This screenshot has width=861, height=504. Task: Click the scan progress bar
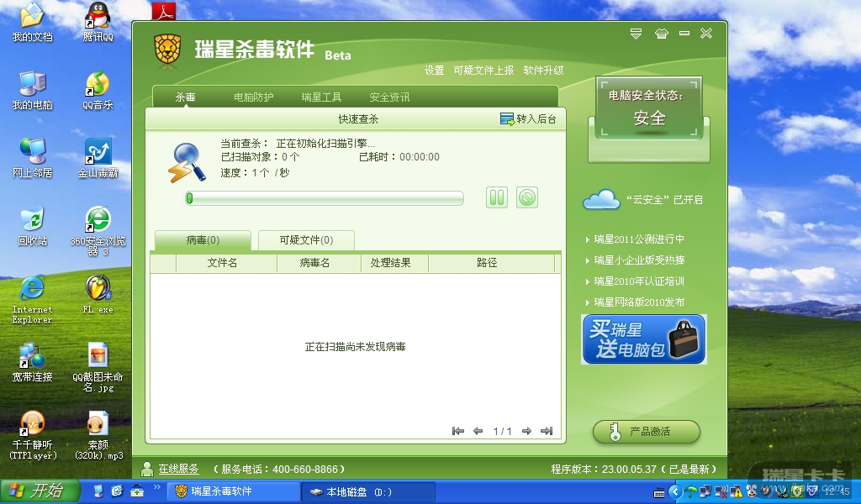[x=325, y=198]
